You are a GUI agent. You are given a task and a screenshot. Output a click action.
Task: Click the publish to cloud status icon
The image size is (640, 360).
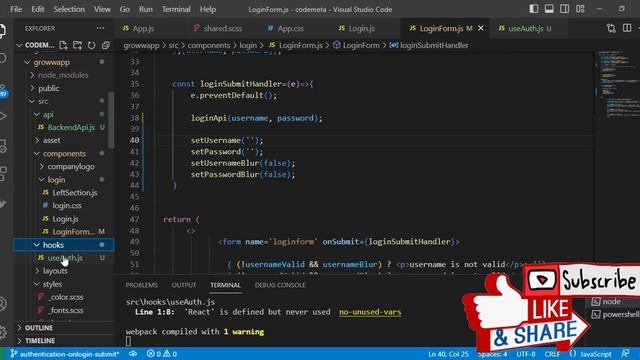(133, 354)
